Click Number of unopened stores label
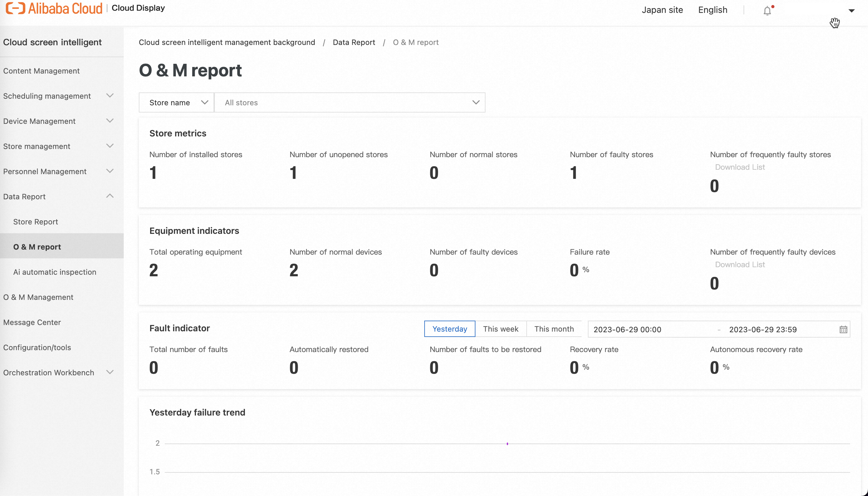The width and height of the screenshot is (868, 496). pyautogui.click(x=339, y=155)
